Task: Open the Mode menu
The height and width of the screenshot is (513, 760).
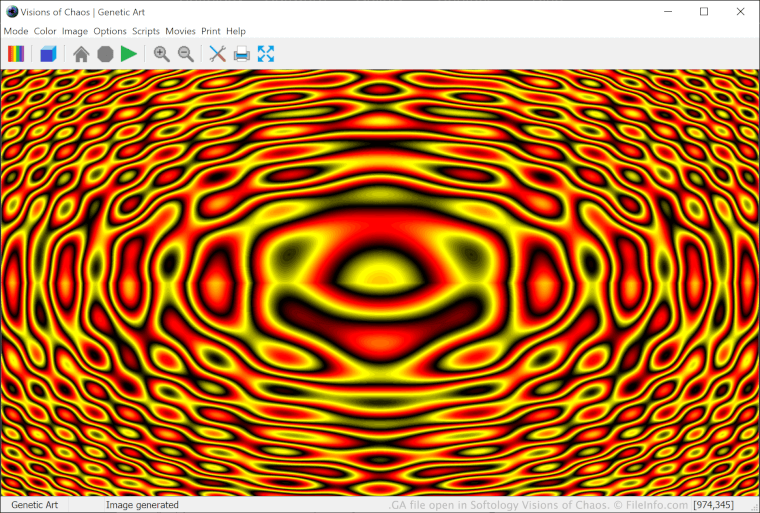Action: 16,31
